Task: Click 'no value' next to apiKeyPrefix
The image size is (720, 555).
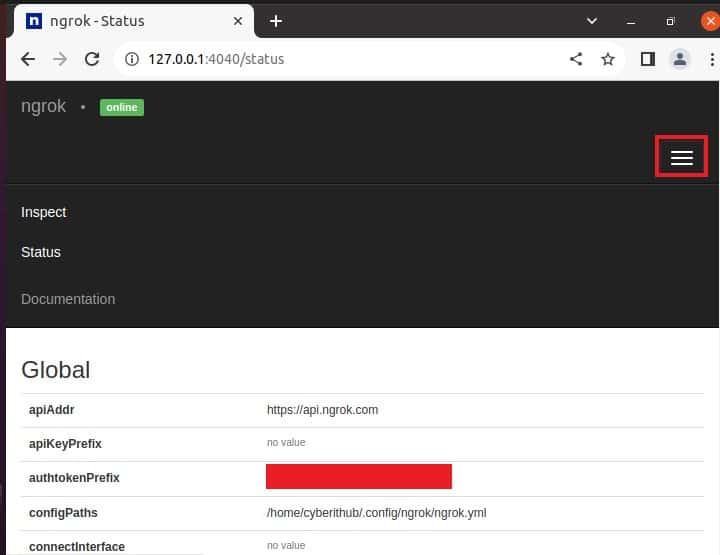Action: [x=286, y=443]
